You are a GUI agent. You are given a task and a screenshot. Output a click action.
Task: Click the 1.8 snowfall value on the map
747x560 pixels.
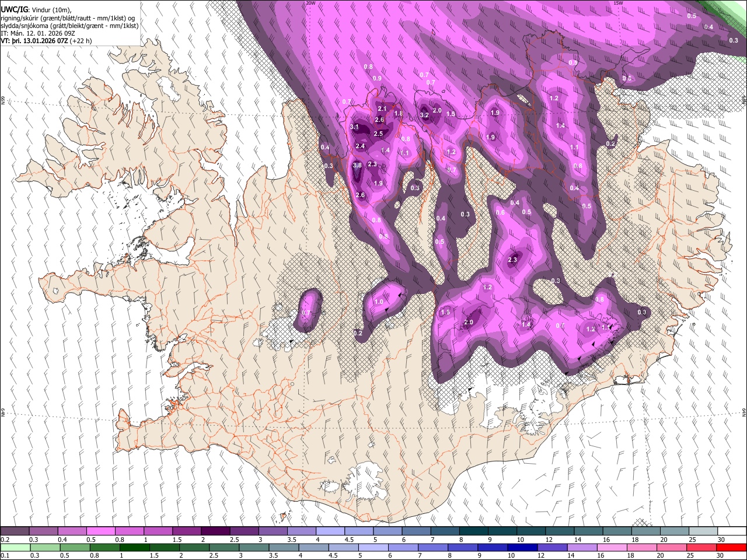click(x=399, y=113)
